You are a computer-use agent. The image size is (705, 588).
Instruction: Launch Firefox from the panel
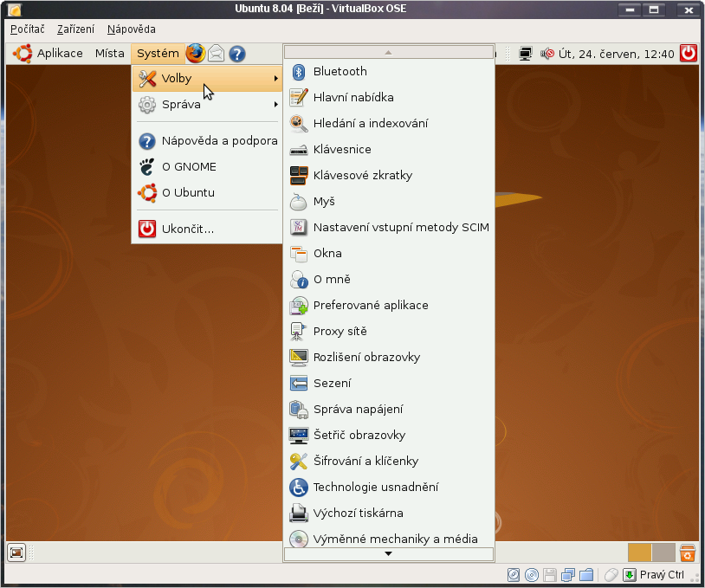(195, 54)
